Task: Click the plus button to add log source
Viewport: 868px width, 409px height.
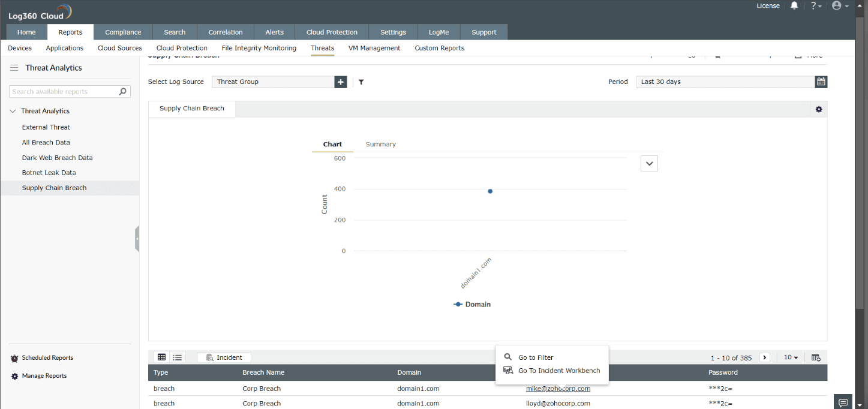Action: tap(341, 82)
